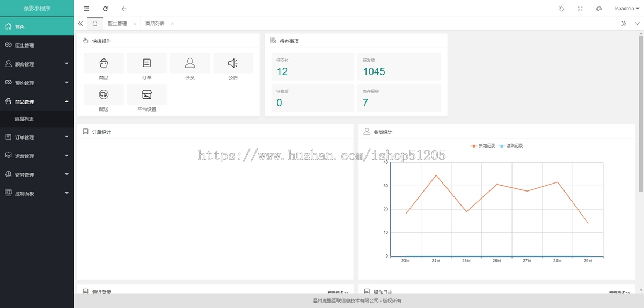The width and height of the screenshot is (644, 308).
Task: Click the 会员统计 panel person icon
Action: (x=367, y=131)
